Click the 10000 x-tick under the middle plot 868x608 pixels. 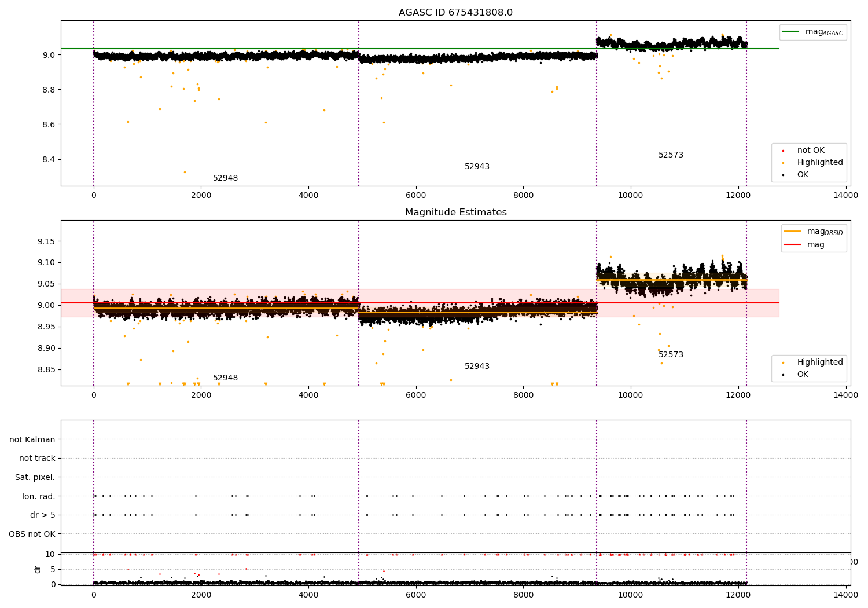tap(630, 395)
